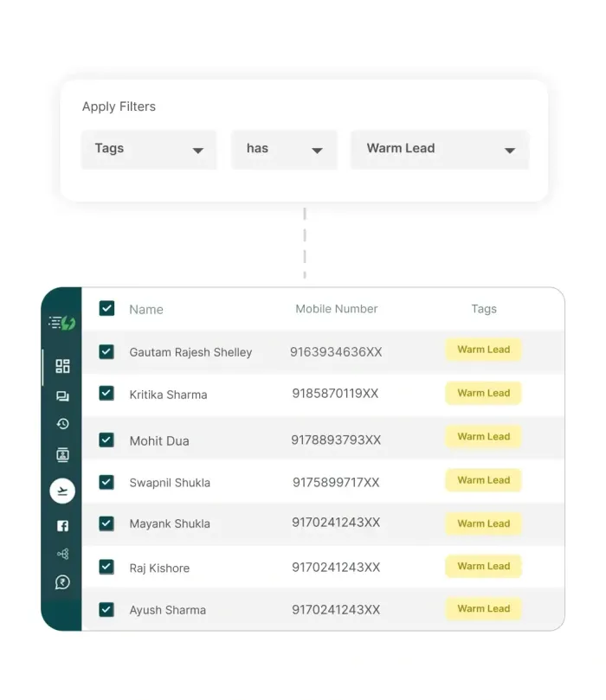The image size is (606, 700).
Task: Click the Tags column header
Action: 484,309
